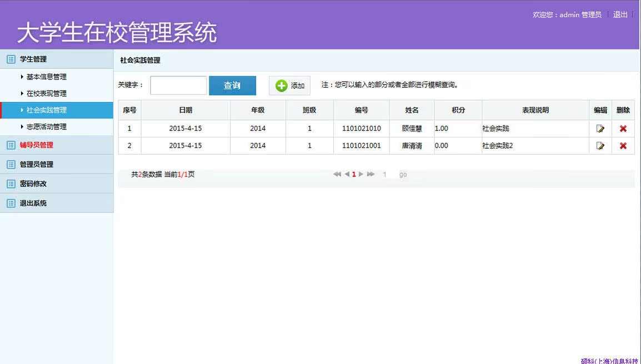Click the edit icon for 唐清清 row

point(600,146)
